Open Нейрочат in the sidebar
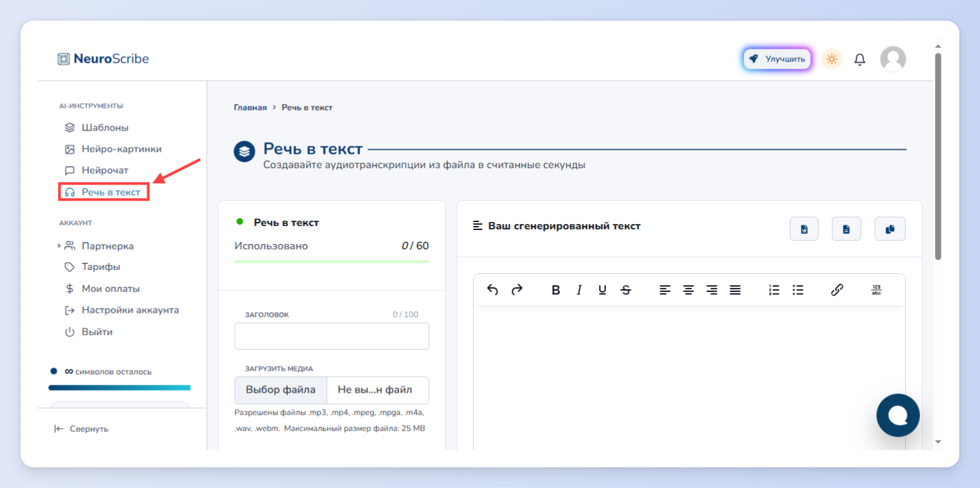The width and height of the screenshot is (980, 488). point(96,170)
